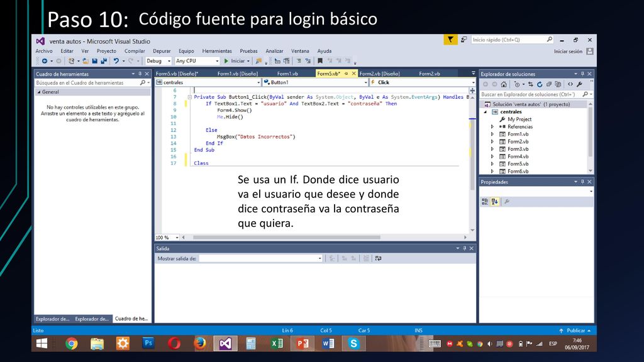This screenshot has width=644, height=362.
Task: Open the Herramientas menu
Action: 217,51
